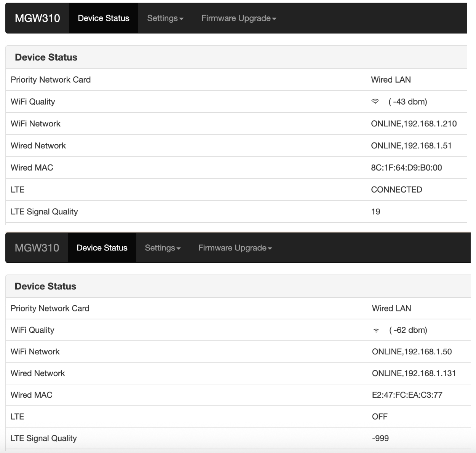Click WiFi Network address ONLINE,192.168.1.210

click(414, 124)
